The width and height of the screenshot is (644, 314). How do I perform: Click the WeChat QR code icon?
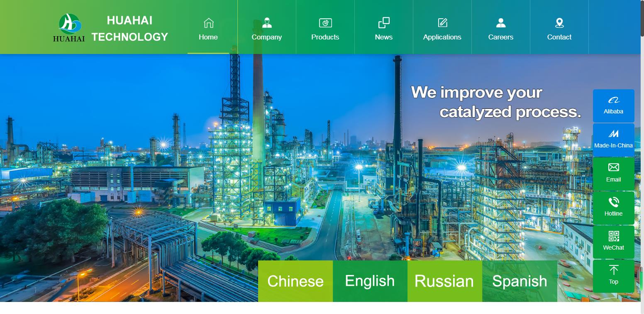(614, 236)
